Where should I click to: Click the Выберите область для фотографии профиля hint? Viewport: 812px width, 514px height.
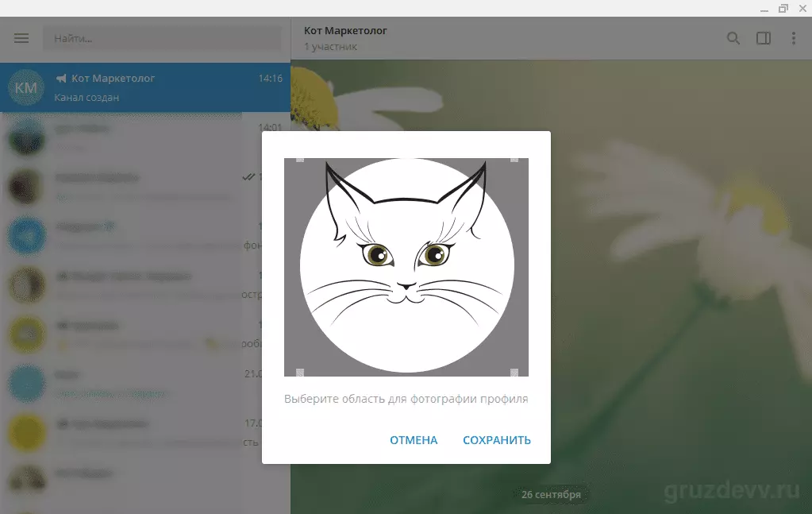coord(406,399)
